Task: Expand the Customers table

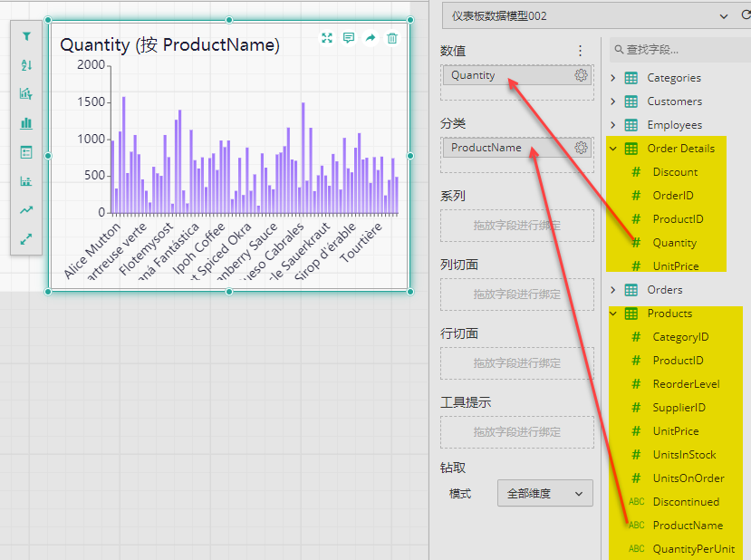Action: (613, 101)
